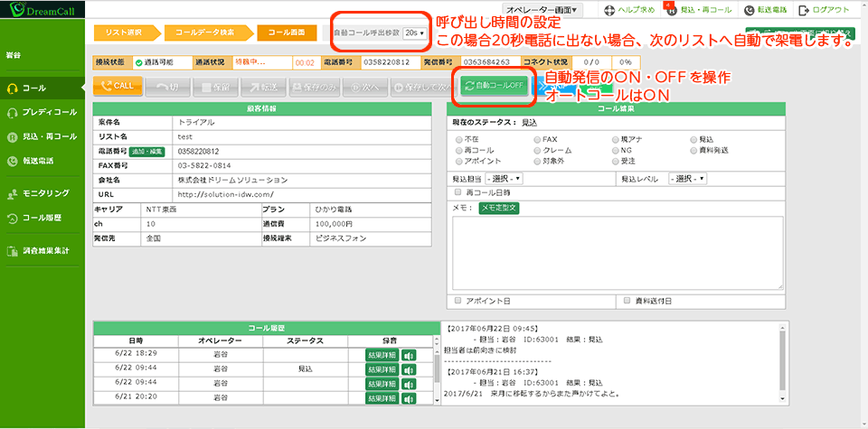868x429 pixels.
Task: Play the 6/22 18:29 call recording
Action: point(409,356)
